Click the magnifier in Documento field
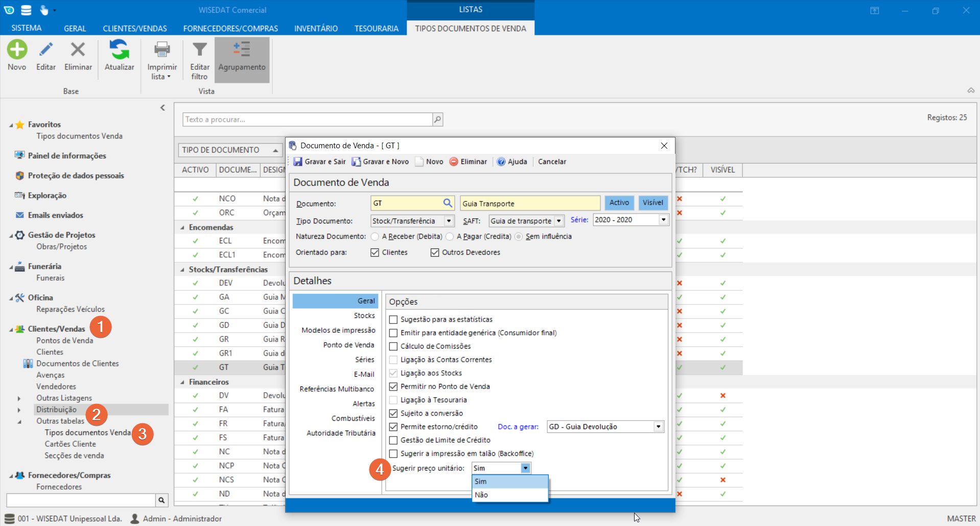 coord(448,203)
